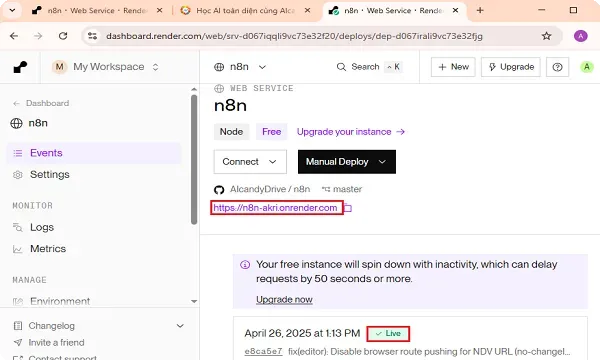Open the Connect dropdown
The image size is (600, 360).
[x=250, y=162]
